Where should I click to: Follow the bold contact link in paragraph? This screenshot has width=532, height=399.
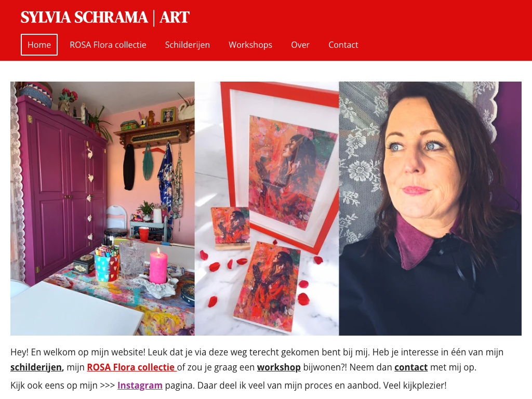(411, 367)
